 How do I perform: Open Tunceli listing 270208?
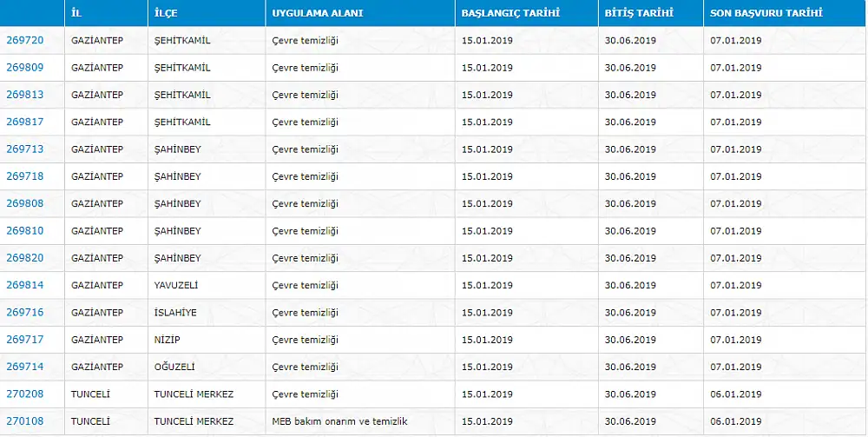[25, 394]
